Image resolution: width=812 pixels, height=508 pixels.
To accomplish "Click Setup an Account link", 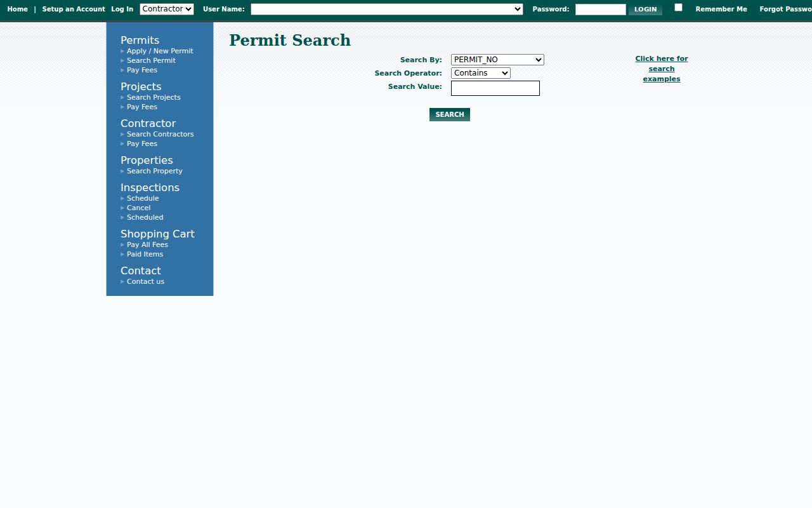I will pos(74,9).
